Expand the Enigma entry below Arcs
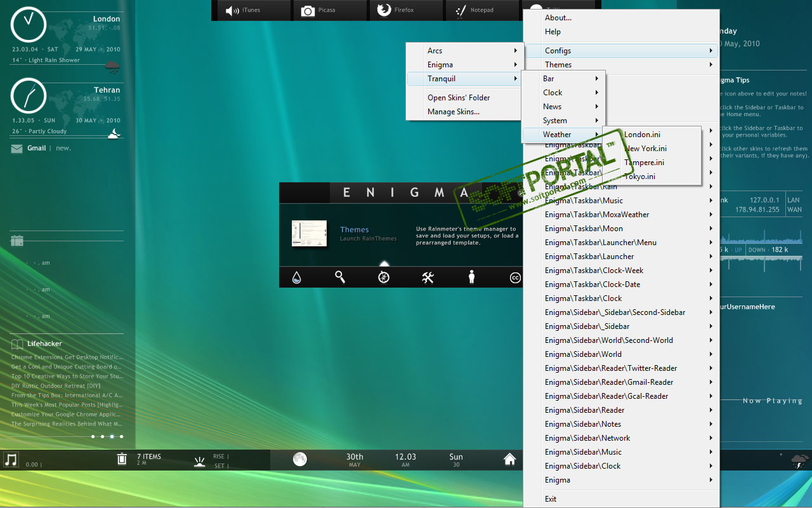Screen dimensions: 812x508 point(465,65)
